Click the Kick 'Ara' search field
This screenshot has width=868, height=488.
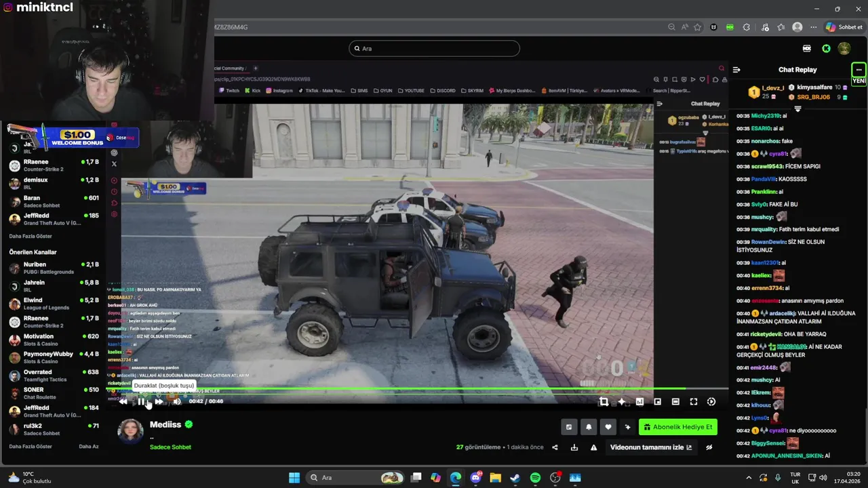pyautogui.click(x=434, y=48)
